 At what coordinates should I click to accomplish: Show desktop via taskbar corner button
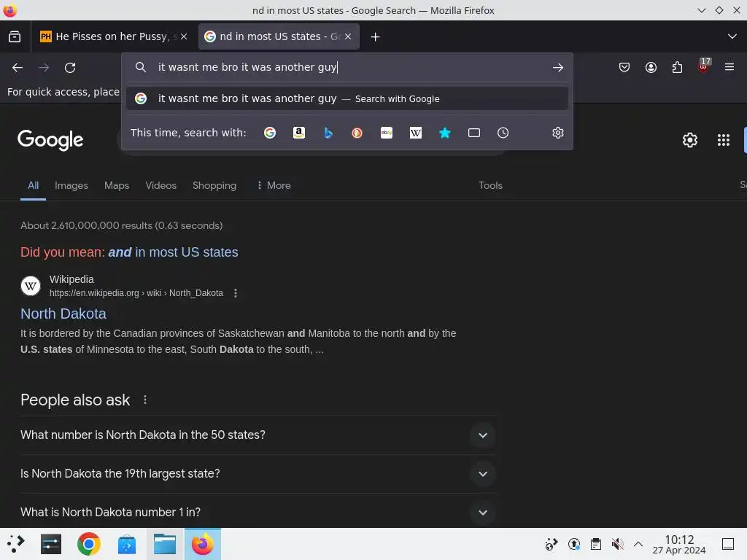[727, 544]
